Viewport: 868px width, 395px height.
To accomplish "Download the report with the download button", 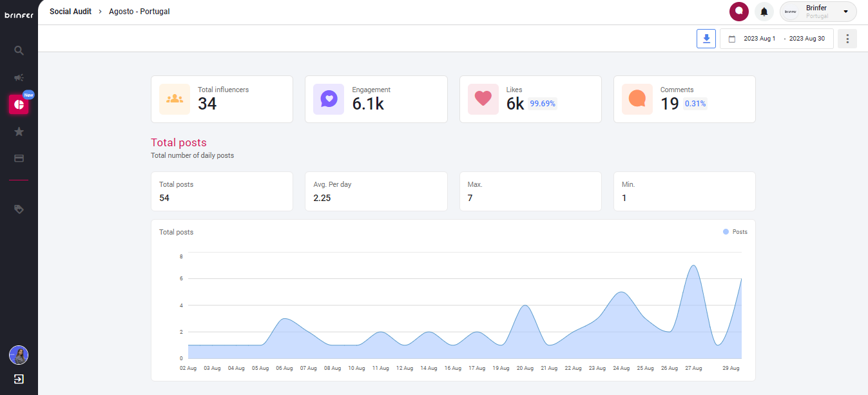I will pyautogui.click(x=706, y=39).
